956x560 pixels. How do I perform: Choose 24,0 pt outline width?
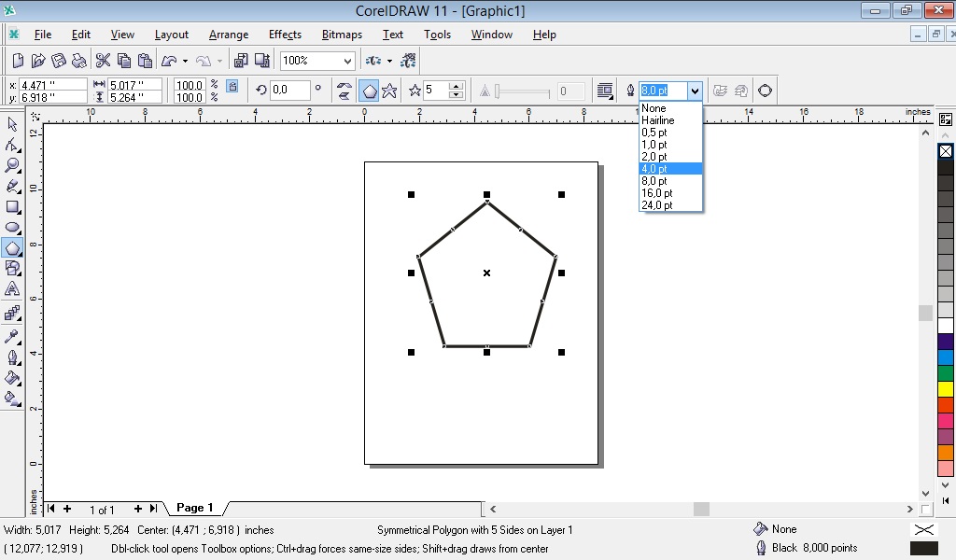click(670, 205)
